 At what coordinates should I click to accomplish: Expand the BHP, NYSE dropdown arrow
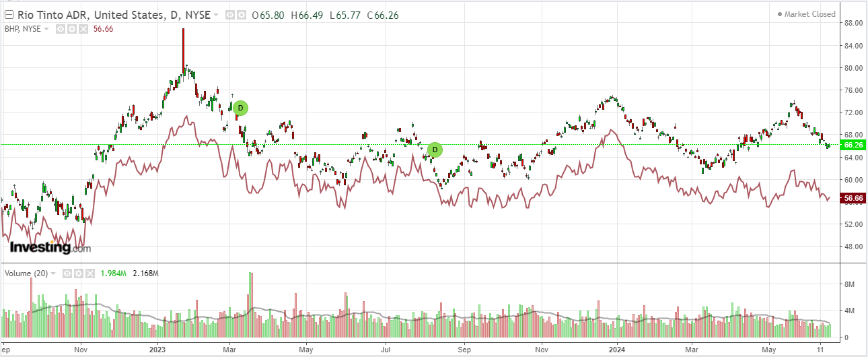click(x=46, y=29)
